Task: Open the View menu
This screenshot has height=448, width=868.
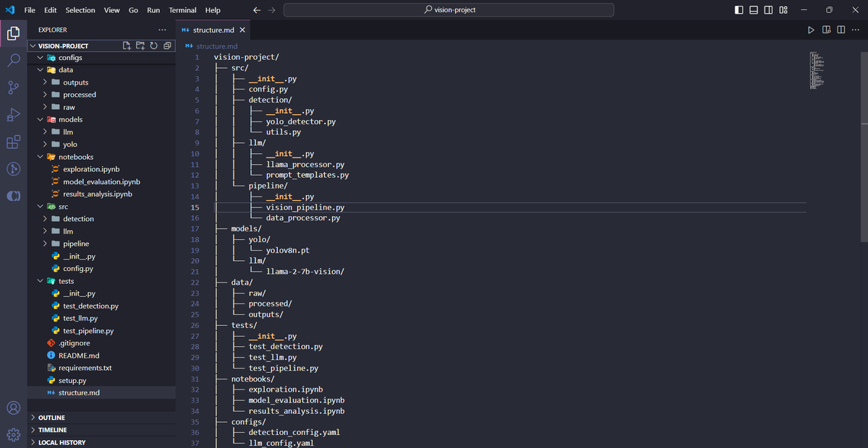Action: pos(111,10)
